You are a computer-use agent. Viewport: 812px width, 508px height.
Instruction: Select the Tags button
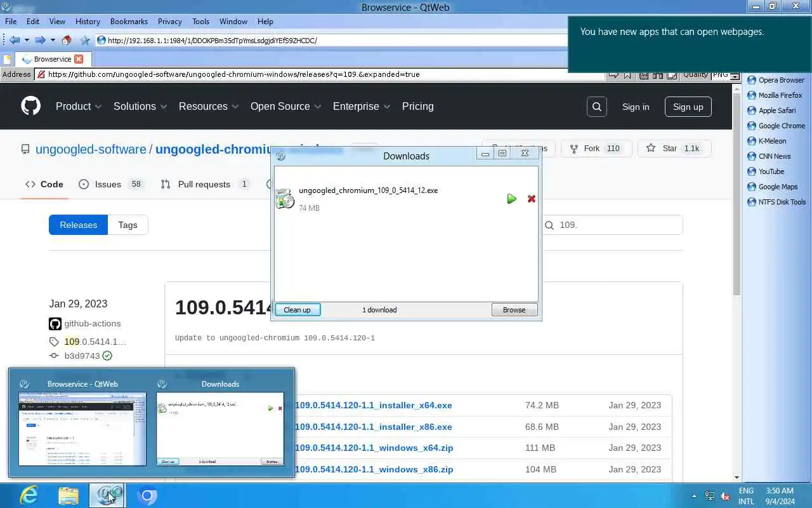[128, 225]
